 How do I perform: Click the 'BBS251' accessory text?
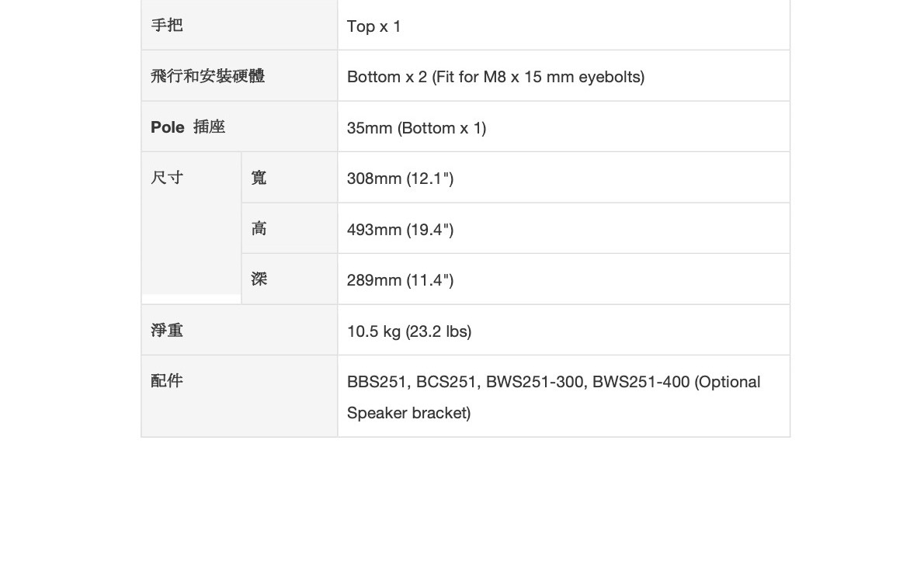click(377, 382)
